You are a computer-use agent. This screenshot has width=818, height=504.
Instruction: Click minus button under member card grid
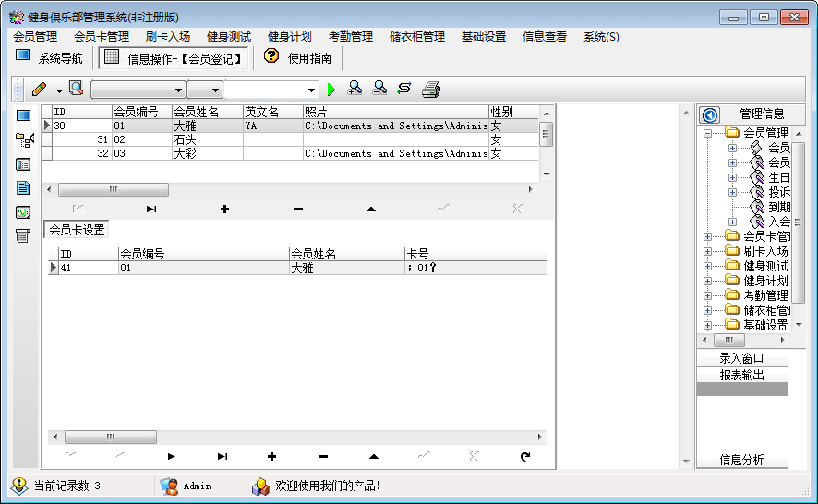322,456
